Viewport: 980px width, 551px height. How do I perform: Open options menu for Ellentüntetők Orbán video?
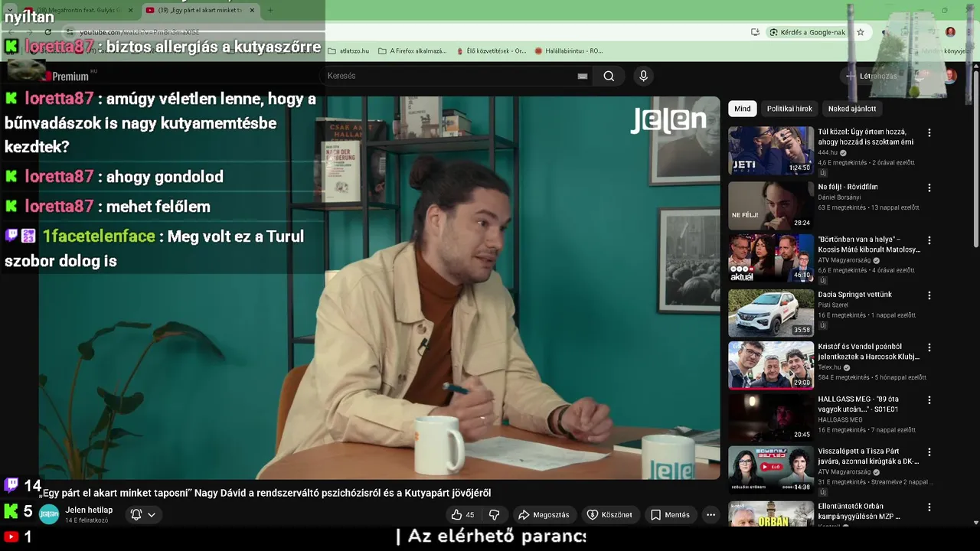coord(929,507)
